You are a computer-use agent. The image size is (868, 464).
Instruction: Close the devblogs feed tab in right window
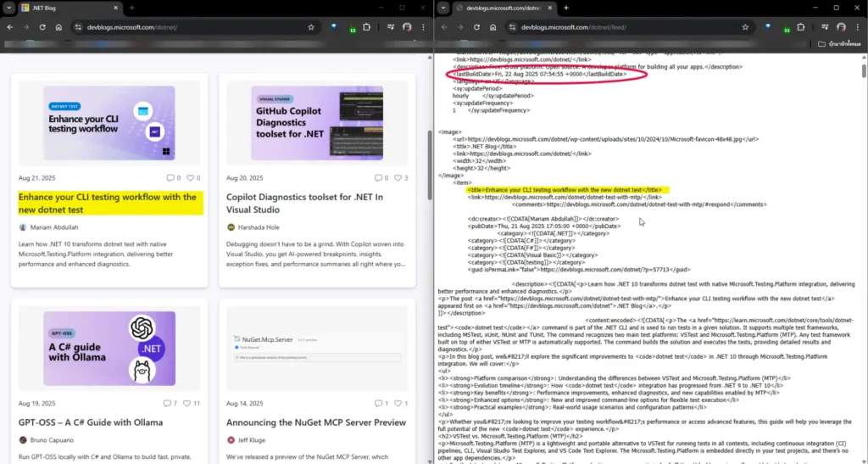tap(549, 8)
